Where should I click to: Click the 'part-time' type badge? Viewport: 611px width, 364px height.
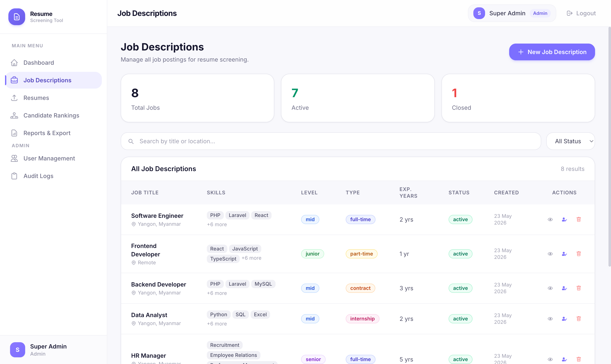click(x=361, y=254)
